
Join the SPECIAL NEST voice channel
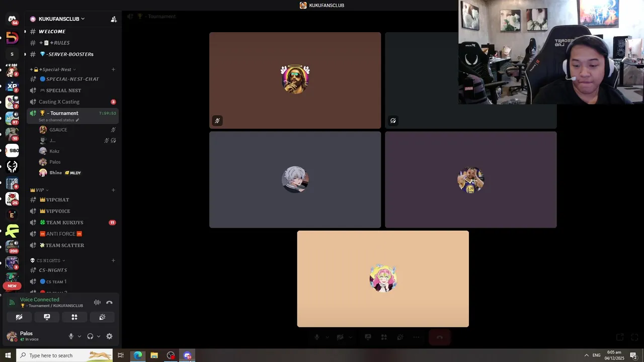click(x=73, y=90)
